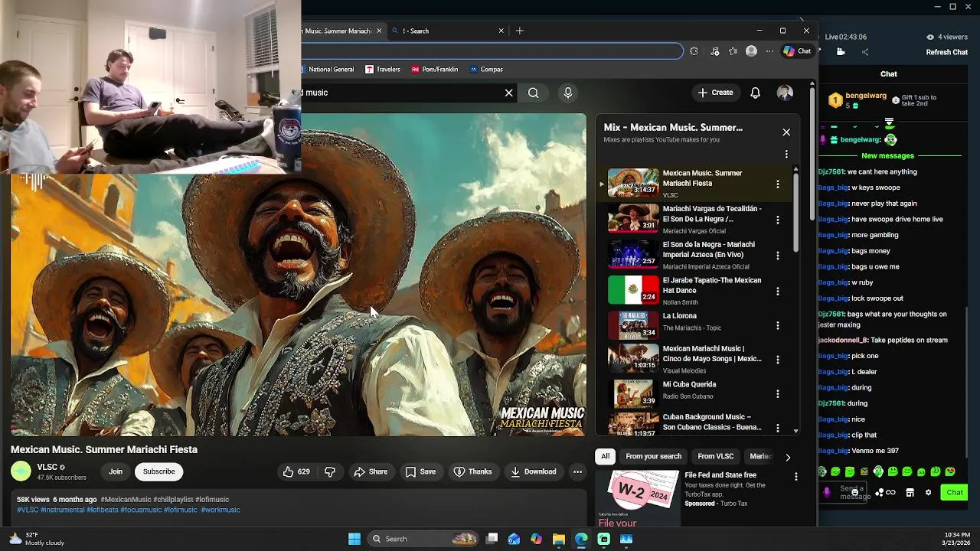Screen dimensions: 980x551
Task: Click the #workmusic hashtag link
Action: pyautogui.click(x=220, y=510)
